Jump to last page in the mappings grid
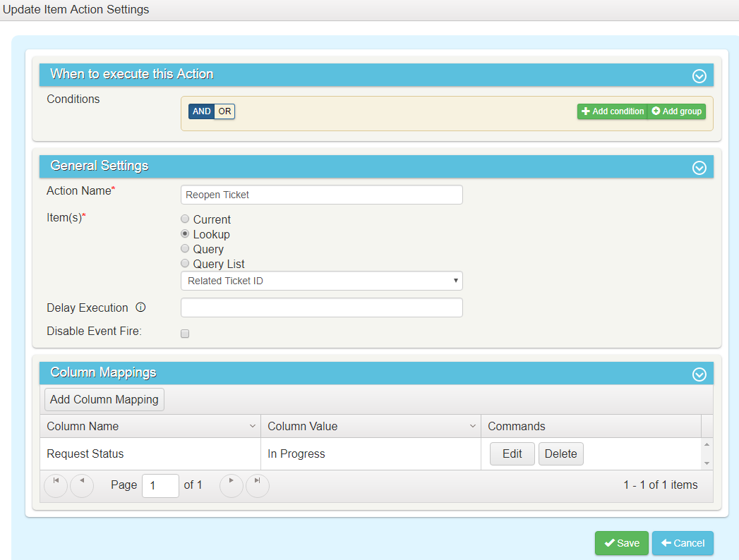 pos(257,485)
